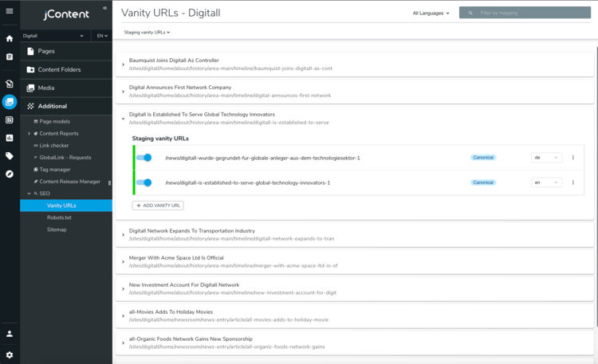Image resolution: width=598 pixels, height=364 pixels.
Task: Click the jContent logo
Action: pyautogui.click(x=66, y=14)
